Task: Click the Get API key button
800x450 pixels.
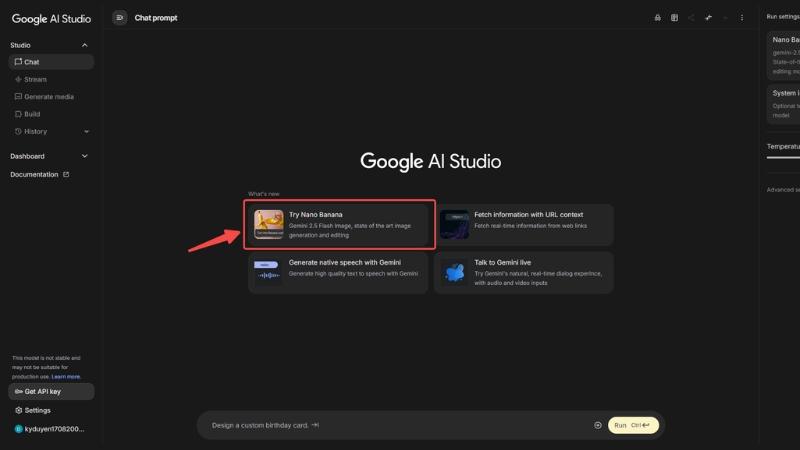Action: tap(50, 391)
